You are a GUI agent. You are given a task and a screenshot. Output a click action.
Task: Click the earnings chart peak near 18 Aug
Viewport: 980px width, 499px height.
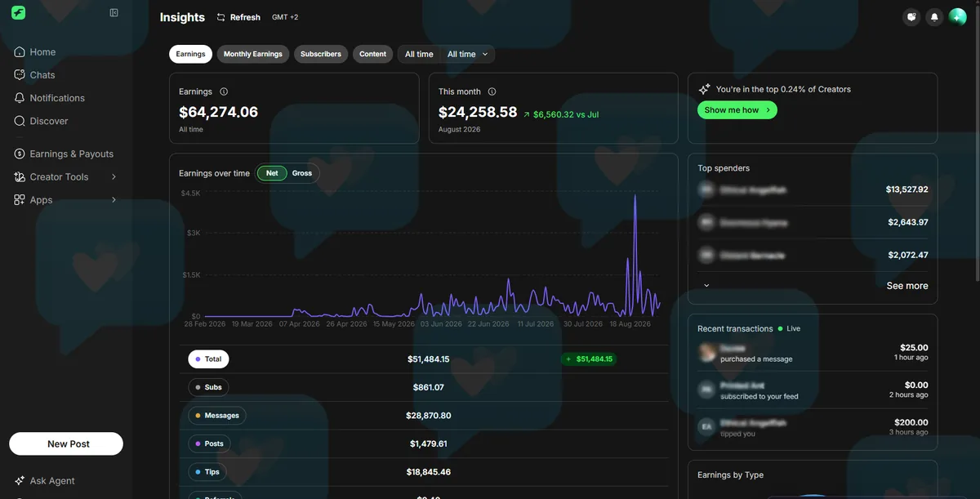(x=635, y=197)
